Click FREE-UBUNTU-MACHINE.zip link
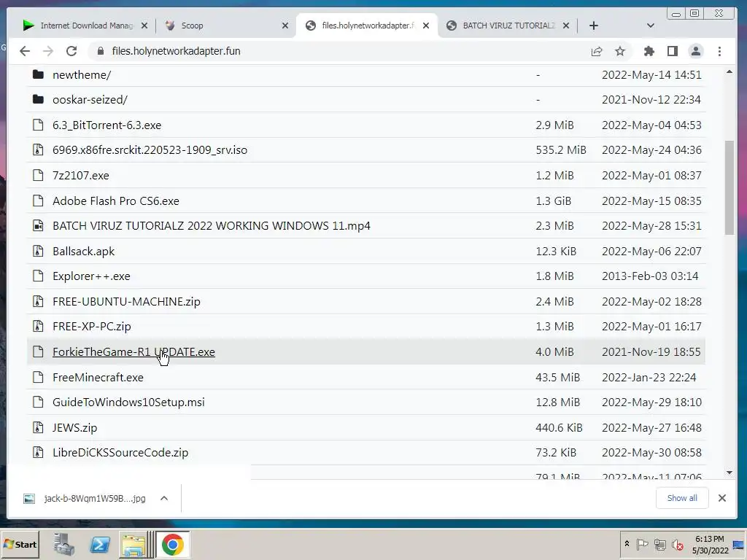This screenshot has width=747, height=560. pyautogui.click(x=126, y=301)
